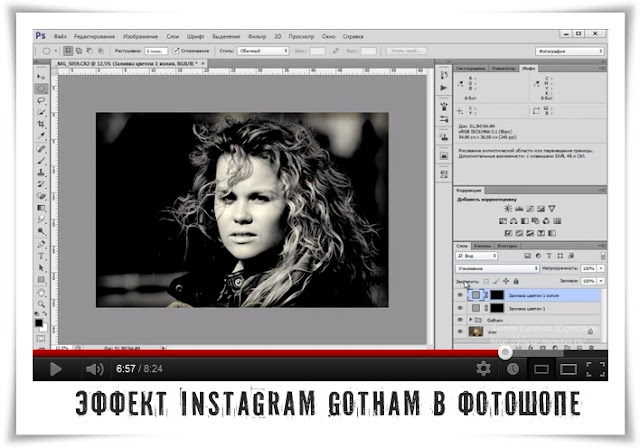Open the Actions panel play icon
The width and height of the screenshot is (640, 448).
444,88
